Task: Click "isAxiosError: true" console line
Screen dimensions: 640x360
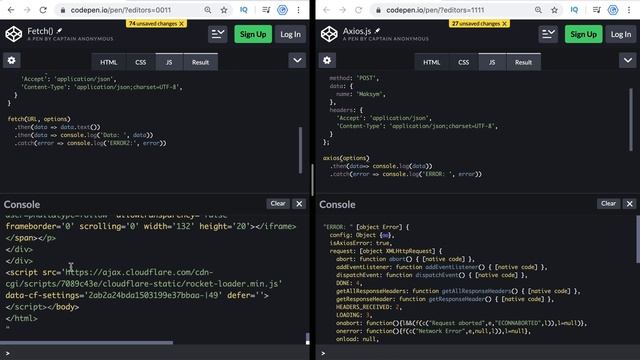Action: click(361, 243)
